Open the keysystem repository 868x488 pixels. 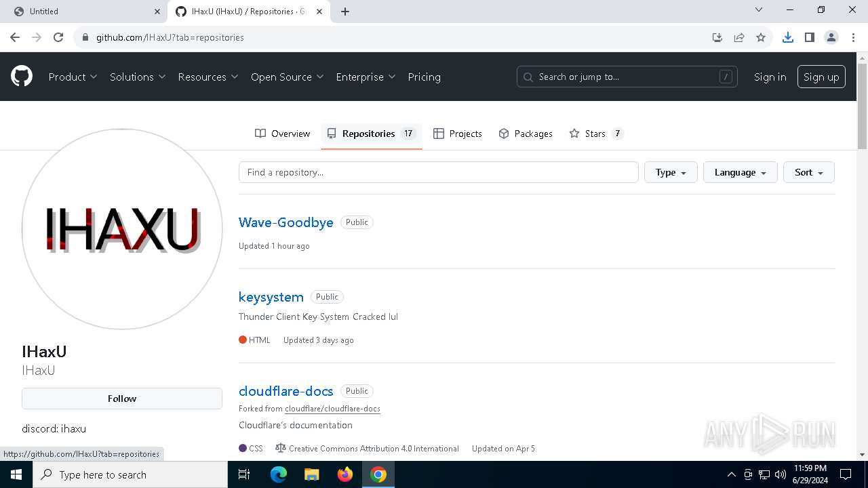(271, 297)
